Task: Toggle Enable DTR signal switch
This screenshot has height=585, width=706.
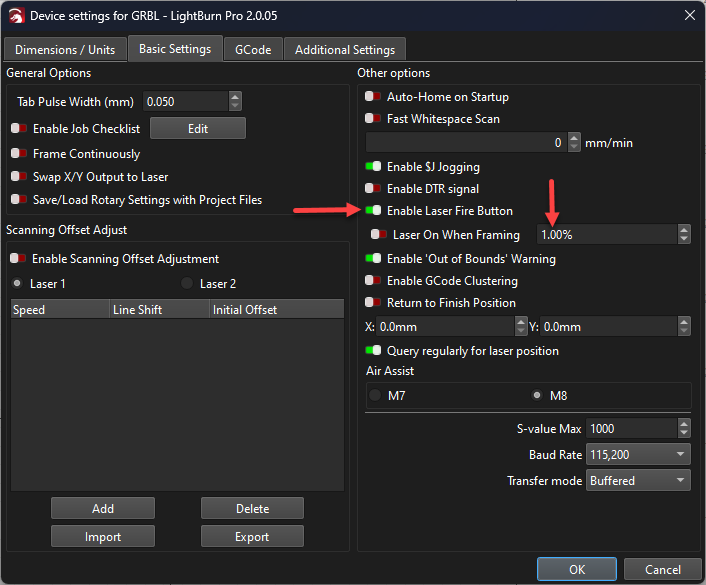Action: 374,189
